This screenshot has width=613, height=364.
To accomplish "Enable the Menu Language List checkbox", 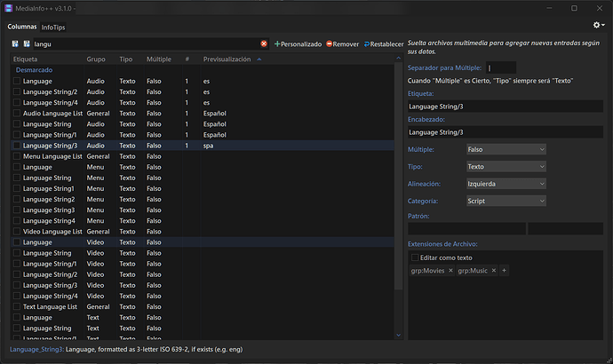I will 17,156.
